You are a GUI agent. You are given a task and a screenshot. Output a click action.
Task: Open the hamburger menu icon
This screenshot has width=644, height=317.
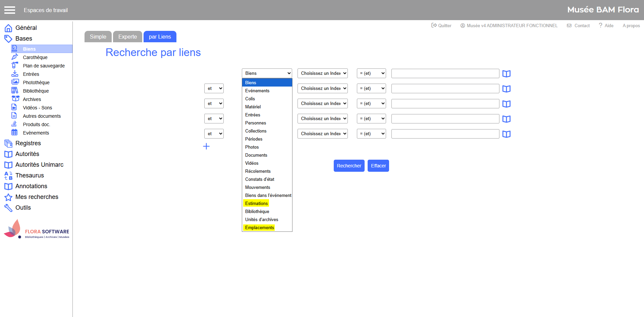[10, 10]
